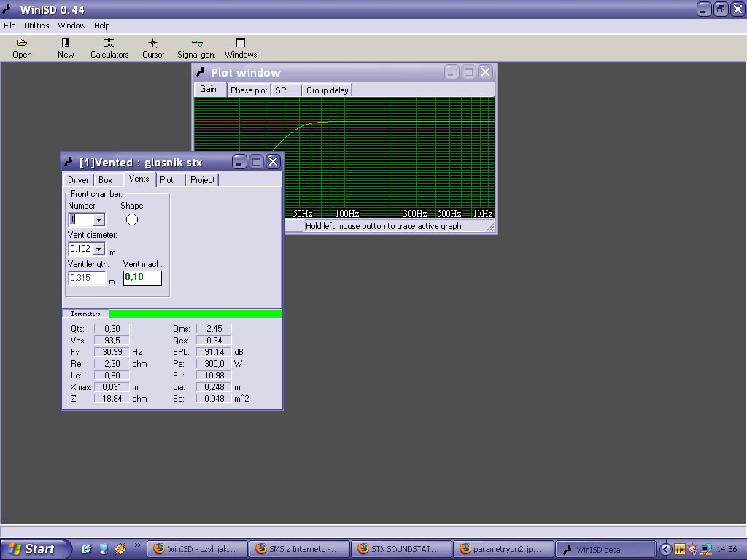
Task: Activate the Cursor tool
Action: coord(153,48)
